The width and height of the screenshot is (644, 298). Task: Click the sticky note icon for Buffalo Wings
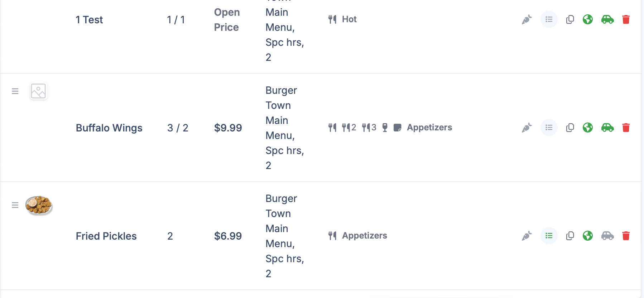pos(397,128)
